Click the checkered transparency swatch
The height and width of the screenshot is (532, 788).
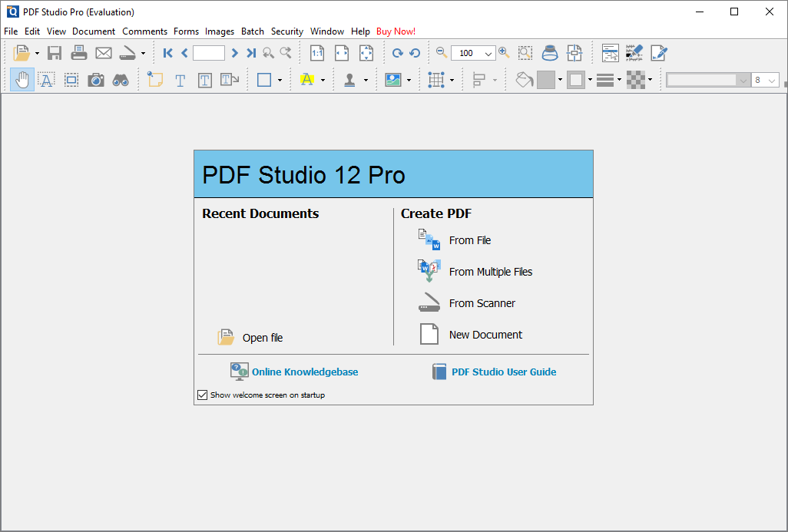(636, 80)
